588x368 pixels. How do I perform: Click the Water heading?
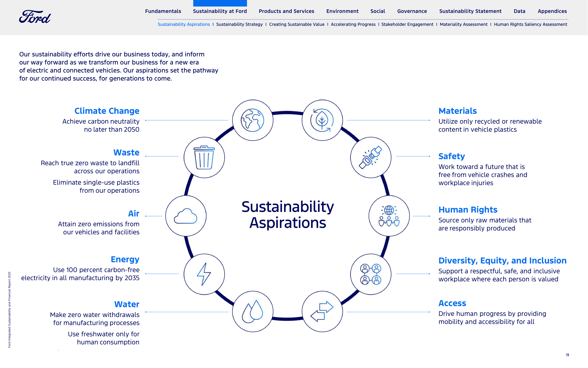(x=127, y=304)
